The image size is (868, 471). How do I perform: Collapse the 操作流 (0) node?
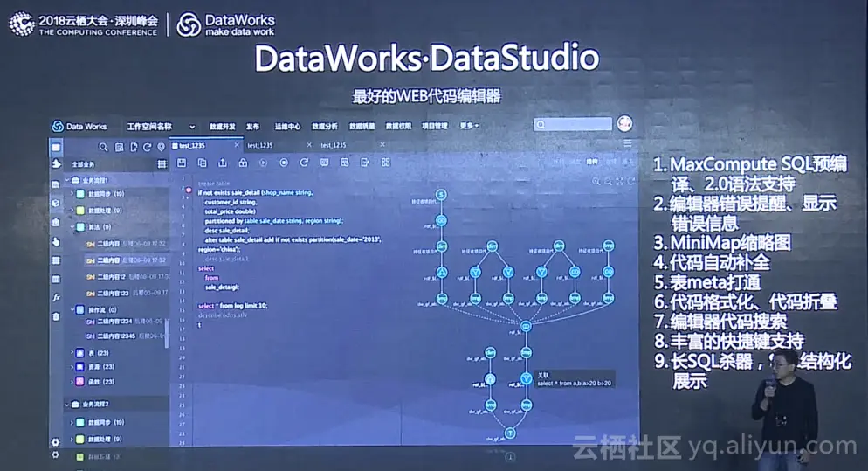pyautogui.click(x=72, y=309)
